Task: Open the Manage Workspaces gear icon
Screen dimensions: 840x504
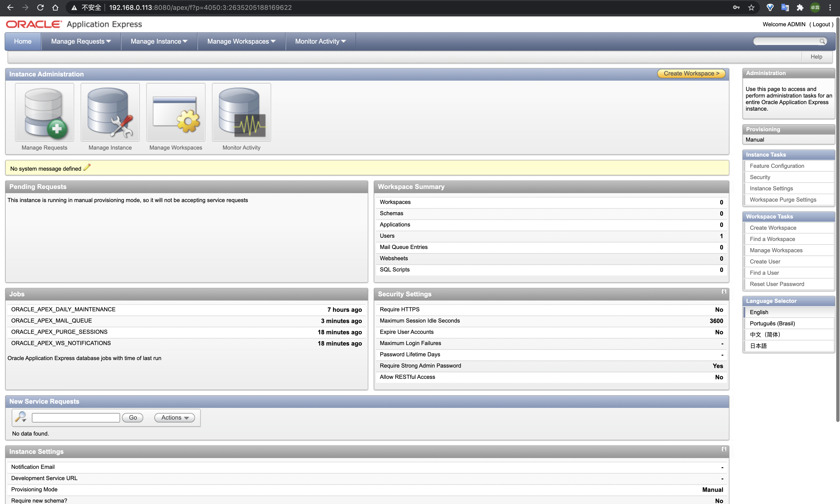Action: click(x=176, y=113)
